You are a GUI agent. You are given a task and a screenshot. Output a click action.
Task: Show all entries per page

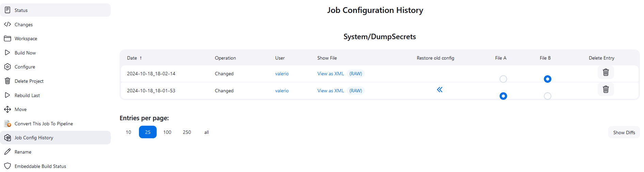coord(206,132)
